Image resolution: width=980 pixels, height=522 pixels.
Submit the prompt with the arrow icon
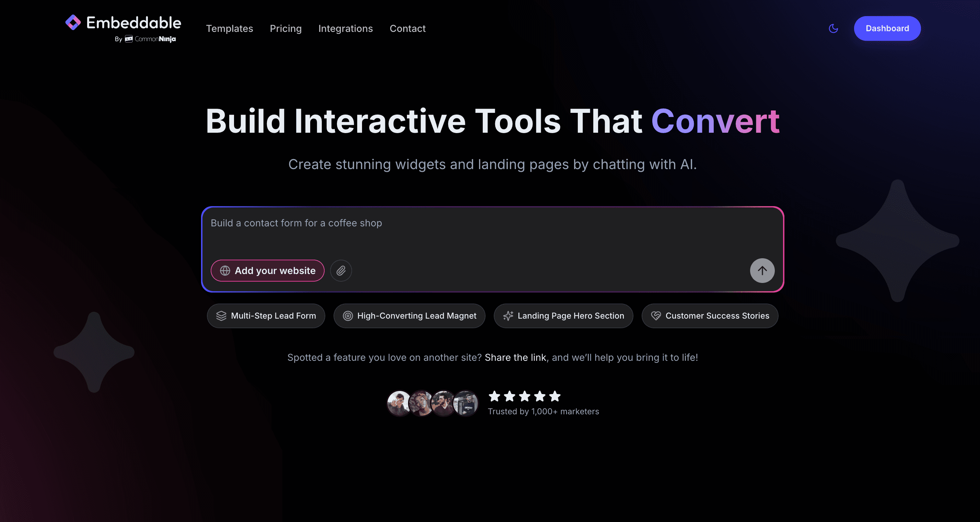click(762, 271)
